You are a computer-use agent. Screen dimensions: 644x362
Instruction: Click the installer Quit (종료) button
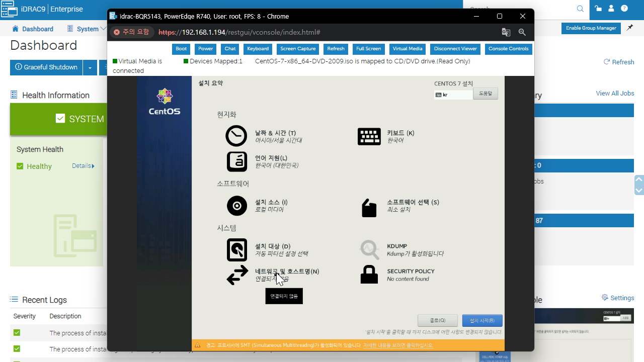coord(437,320)
